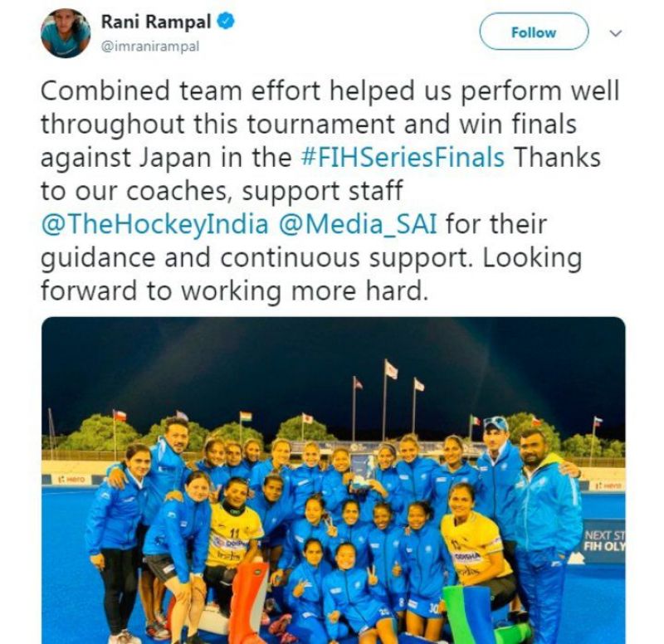This screenshot has height=644, width=664.
Task: Click the tweet text starting with Combined team effort
Action: (x=330, y=191)
